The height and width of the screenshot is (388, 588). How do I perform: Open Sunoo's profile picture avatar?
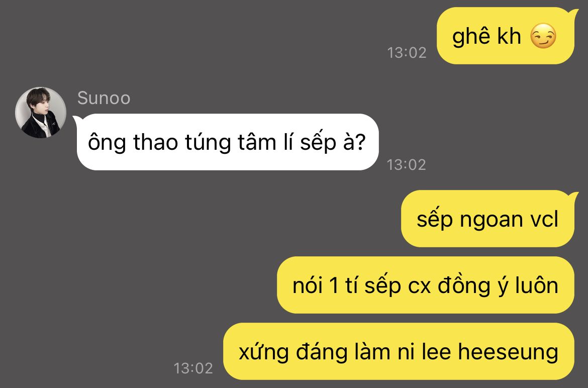click(x=41, y=113)
